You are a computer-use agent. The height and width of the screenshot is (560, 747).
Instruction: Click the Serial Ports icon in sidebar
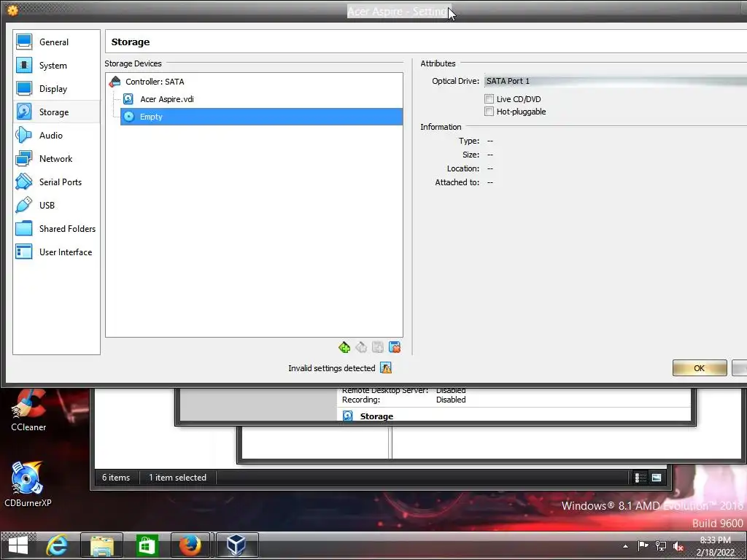(x=24, y=182)
